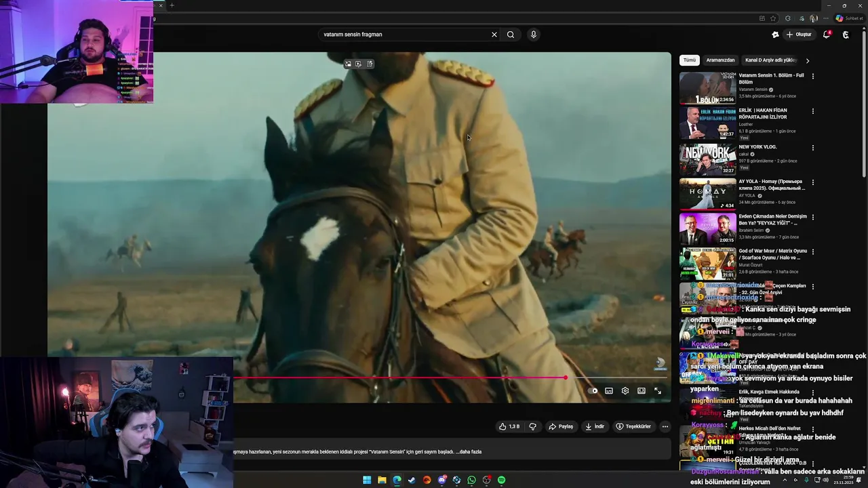
Task: Open Copilot Sohbet et button
Action: [x=850, y=18]
